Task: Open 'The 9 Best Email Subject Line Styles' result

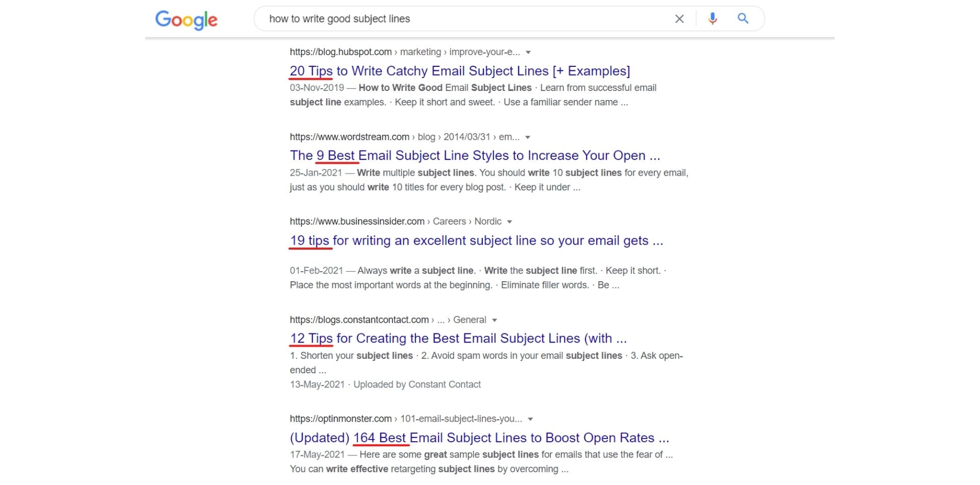Action: tap(475, 156)
